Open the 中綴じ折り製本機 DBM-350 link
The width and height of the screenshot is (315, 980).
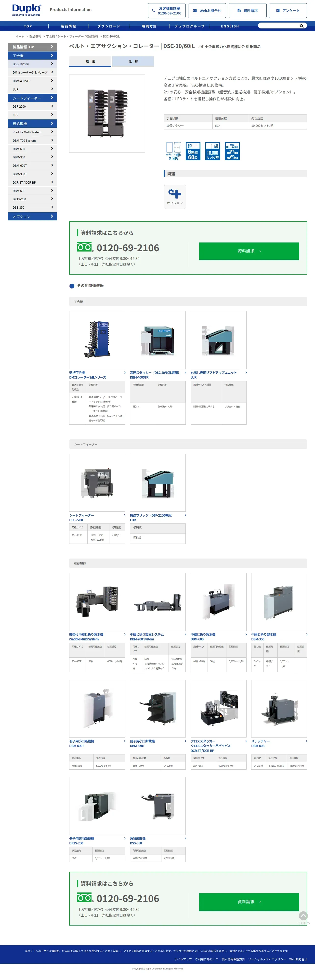click(264, 637)
